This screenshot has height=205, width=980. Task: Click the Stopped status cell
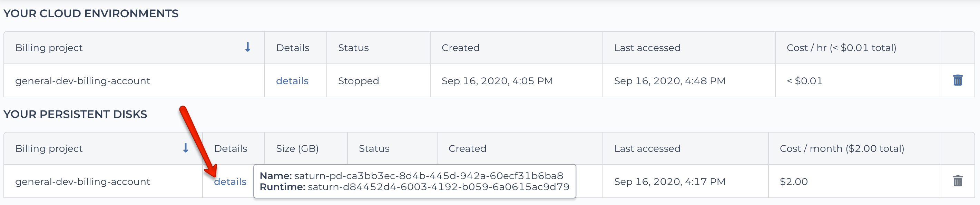pos(359,81)
